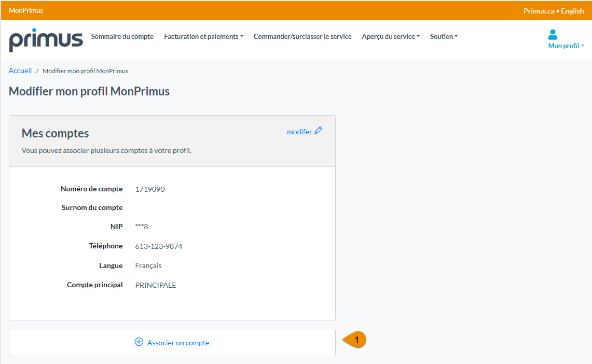Open Primus.ca link in top bar
This screenshot has height=364, width=592.
click(539, 11)
